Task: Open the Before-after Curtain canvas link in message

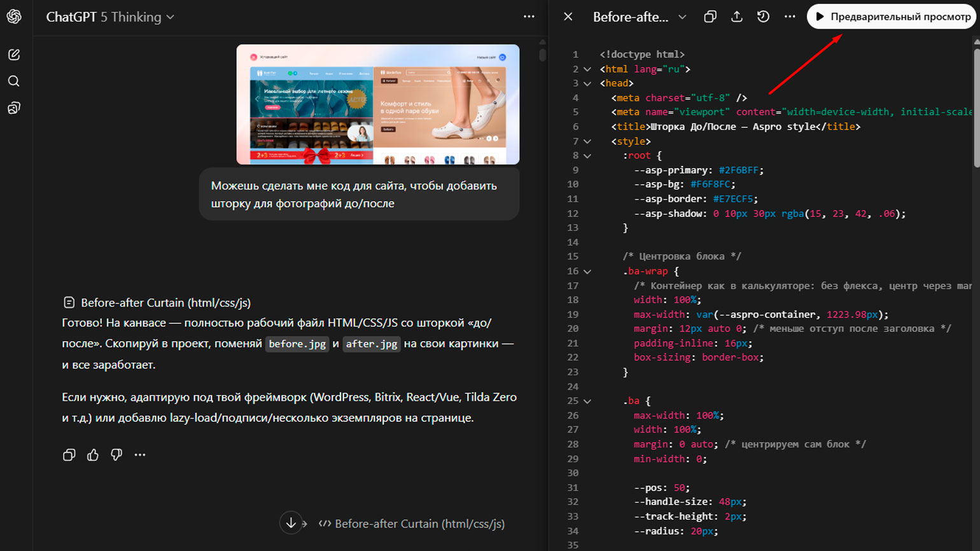Action: (x=165, y=303)
